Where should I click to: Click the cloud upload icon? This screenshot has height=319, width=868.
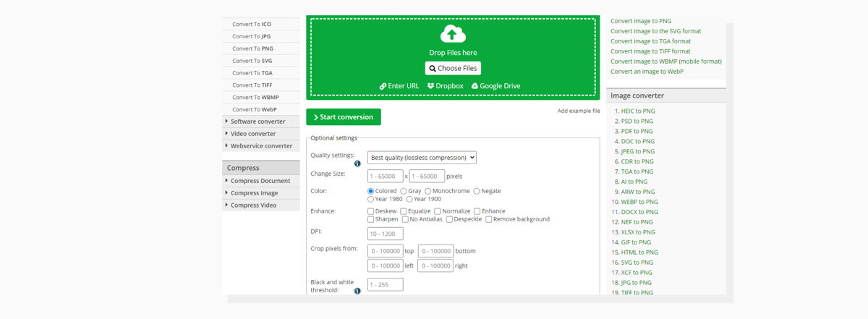coord(452,34)
